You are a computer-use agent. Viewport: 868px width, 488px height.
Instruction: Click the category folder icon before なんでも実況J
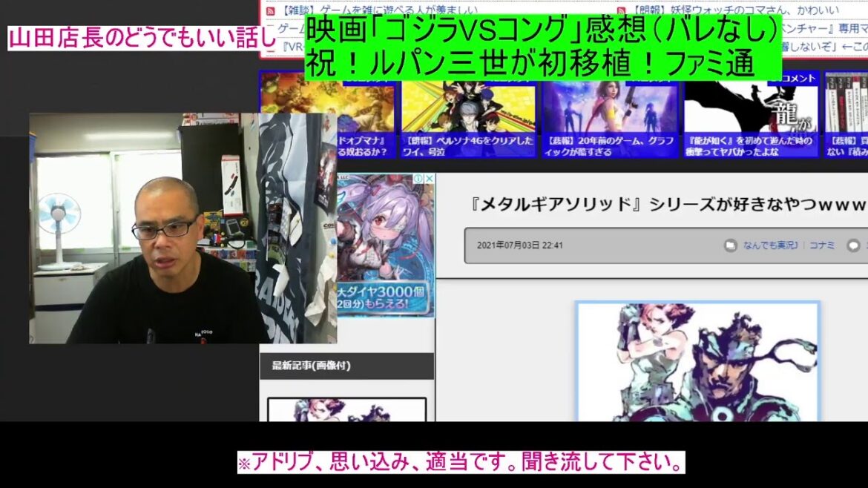[730, 245]
